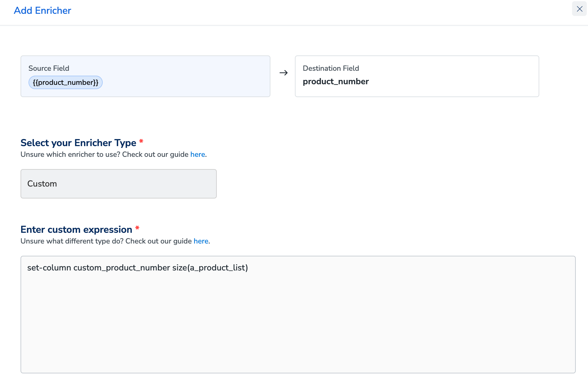The width and height of the screenshot is (588, 389).
Task: Click the red asterisk beside Enricher Type
Action: pos(141,142)
